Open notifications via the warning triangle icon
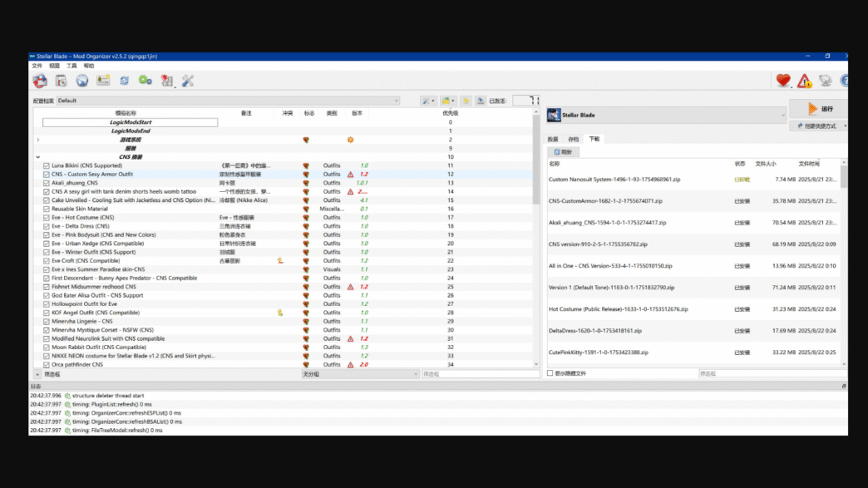The image size is (868, 488). pos(803,81)
